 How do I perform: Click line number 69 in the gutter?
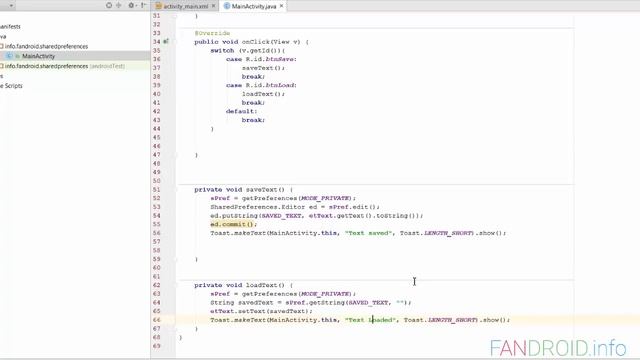(156, 346)
